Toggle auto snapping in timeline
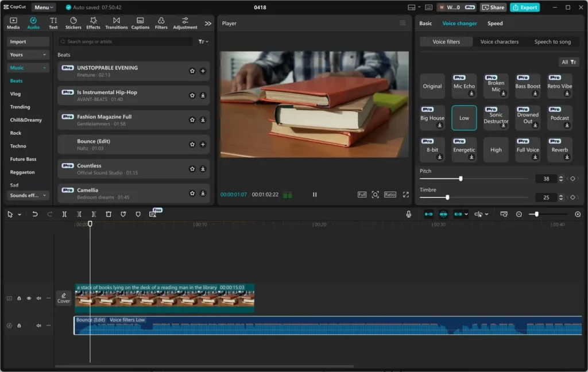 click(443, 214)
